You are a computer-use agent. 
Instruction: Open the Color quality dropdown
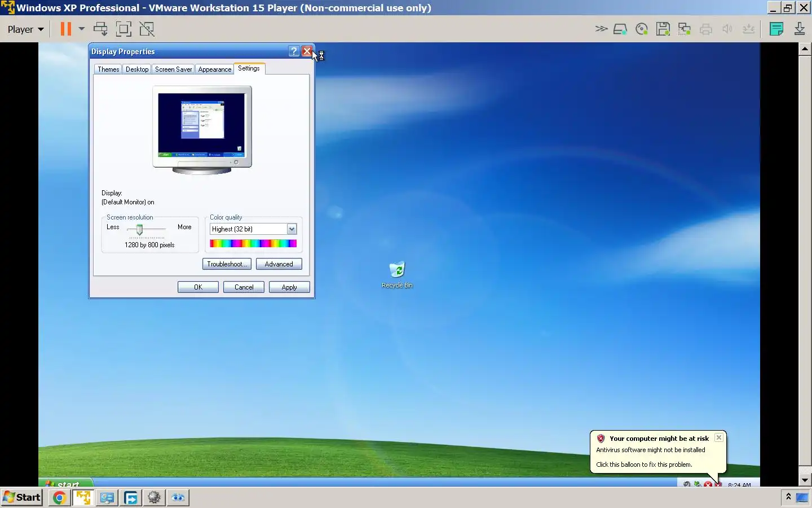click(292, 229)
